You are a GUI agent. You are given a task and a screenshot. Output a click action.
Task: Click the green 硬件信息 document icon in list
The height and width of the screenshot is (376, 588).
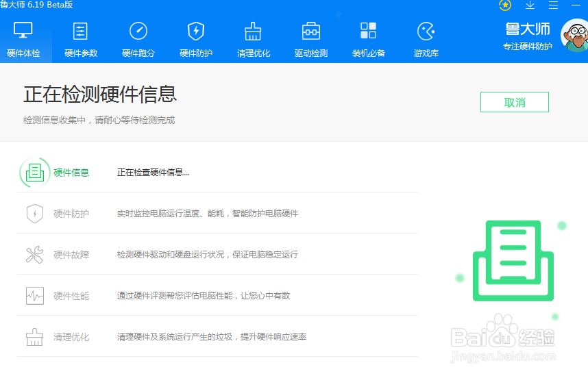pyautogui.click(x=34, y=173)
